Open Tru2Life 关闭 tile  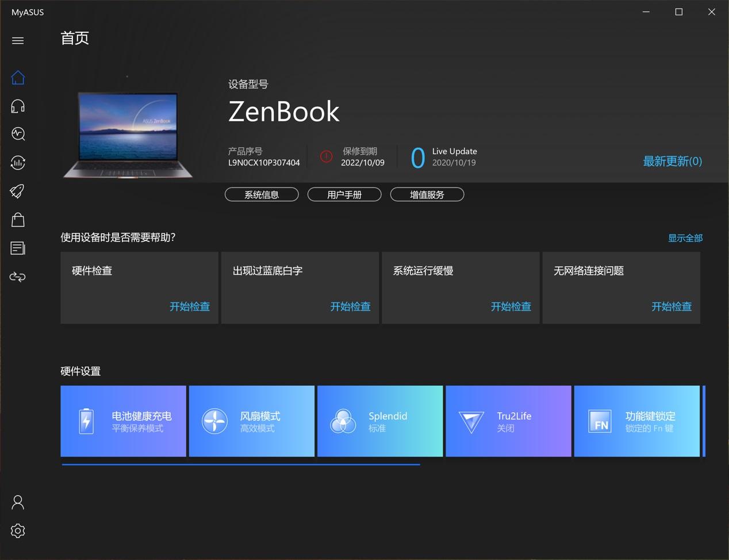click(508, 421)
